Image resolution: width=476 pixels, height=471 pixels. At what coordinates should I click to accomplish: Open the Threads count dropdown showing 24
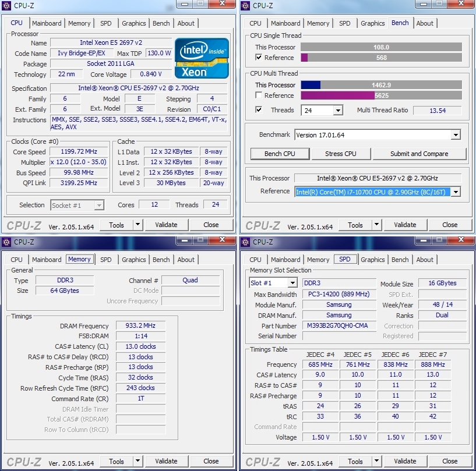coord(338,111)
